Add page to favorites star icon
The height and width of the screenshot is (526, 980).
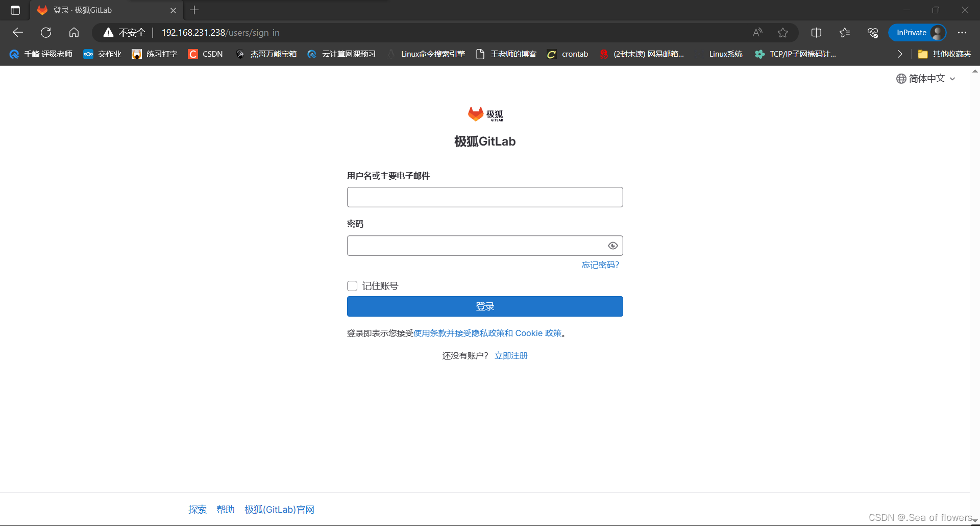pyautogui.click(x=783, y=33)
